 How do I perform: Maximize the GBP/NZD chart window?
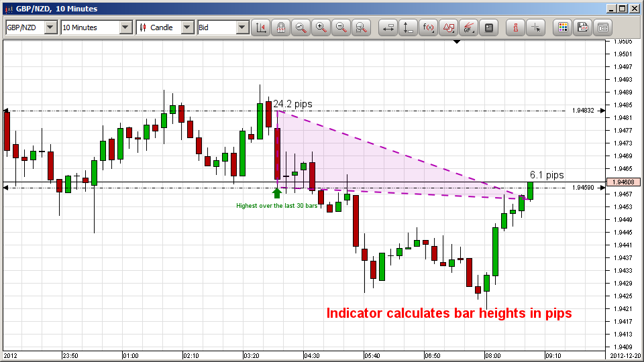[x=622, y=9]
